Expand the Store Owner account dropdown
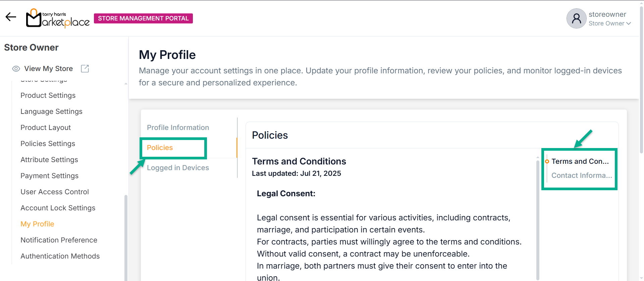 [610, 23]
